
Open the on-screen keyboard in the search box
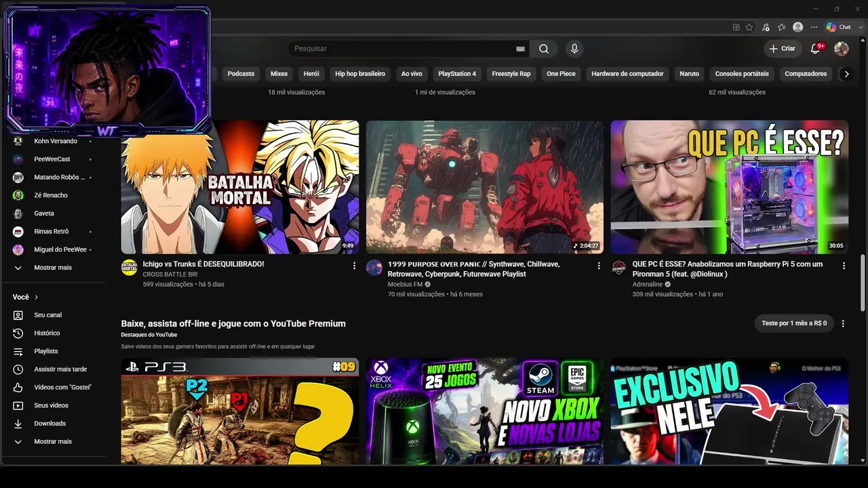(x=520, y=49)
